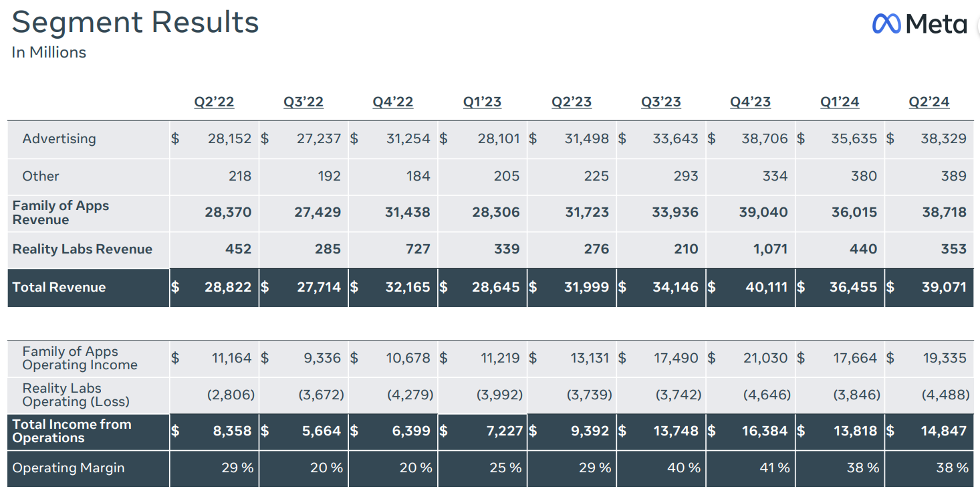The width and height of the screenshot is (980, 491).
Task: Select the Advertising row label
Action: pyautogui.click(x=59, y=139)
